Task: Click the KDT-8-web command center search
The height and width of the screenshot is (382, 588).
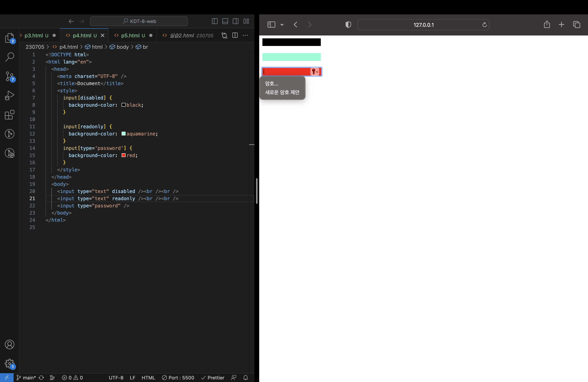Action: pos(139,21)
